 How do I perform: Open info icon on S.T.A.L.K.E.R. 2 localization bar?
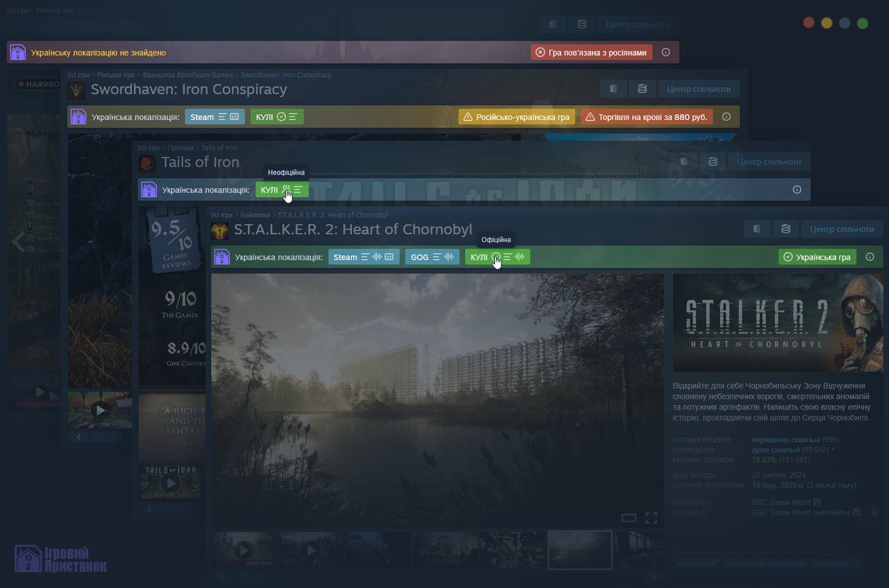pyautogui.click(x=870, y=257)
